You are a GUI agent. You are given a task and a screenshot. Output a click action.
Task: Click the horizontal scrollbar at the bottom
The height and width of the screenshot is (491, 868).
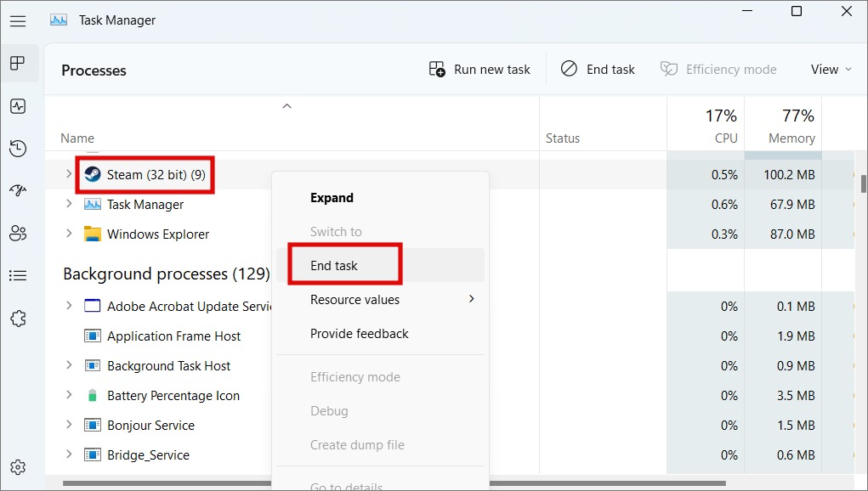(394, 483)
